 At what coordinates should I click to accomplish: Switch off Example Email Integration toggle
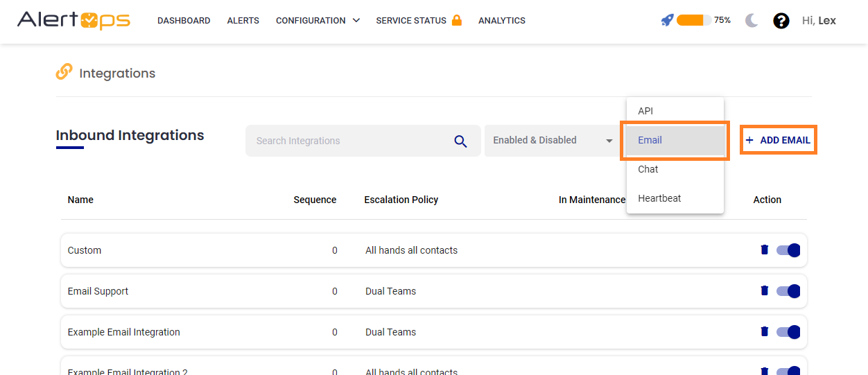[x=788, y=332]
